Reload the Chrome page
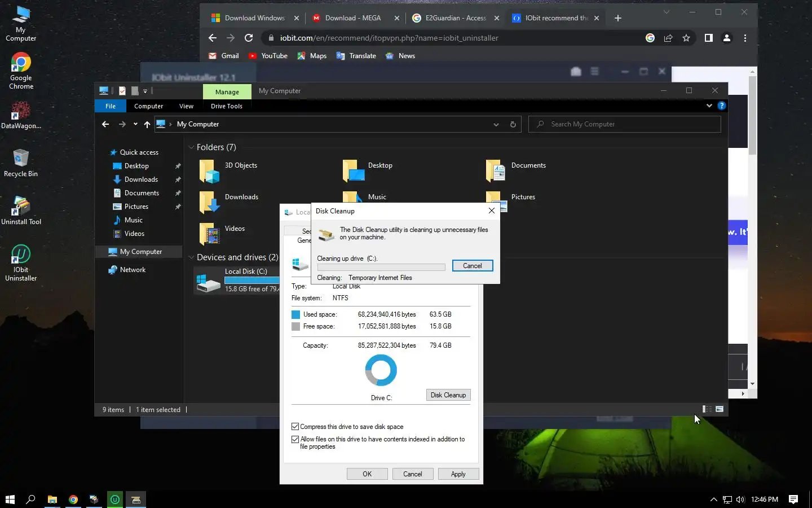The image size is (812, 508). [x=249, y=38]
